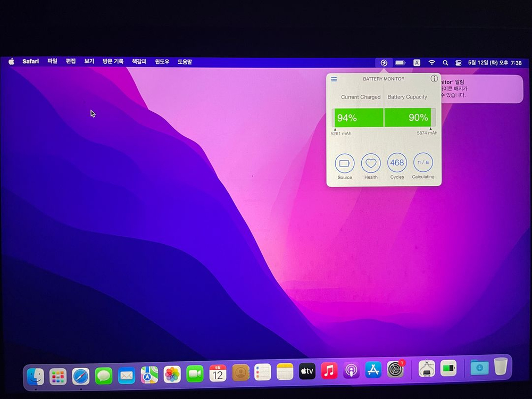
Task: Click the BATTERY MONITOR title text
Action: [384, 79]
